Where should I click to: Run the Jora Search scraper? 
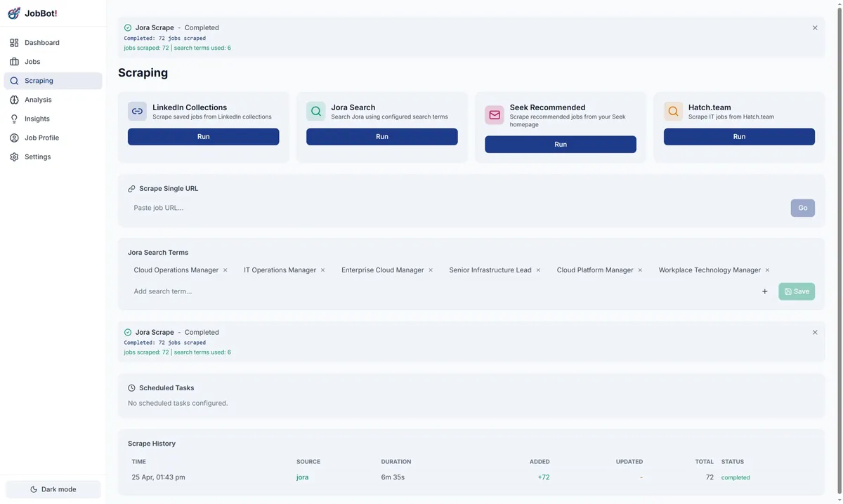(x=381, y=136)
